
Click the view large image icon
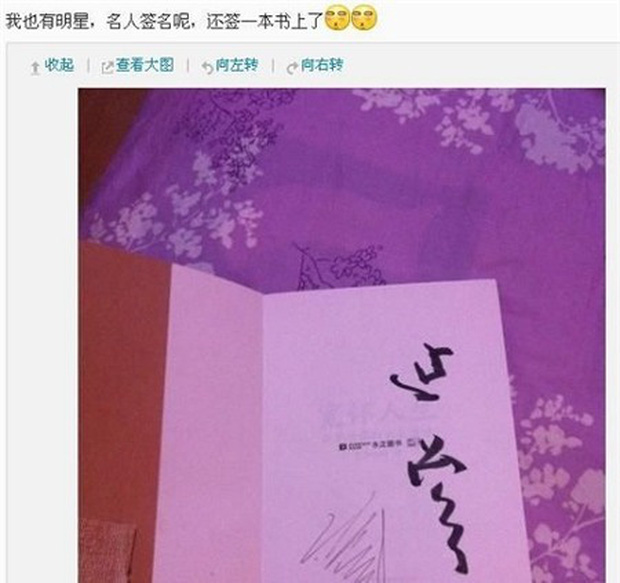(107, 68)
